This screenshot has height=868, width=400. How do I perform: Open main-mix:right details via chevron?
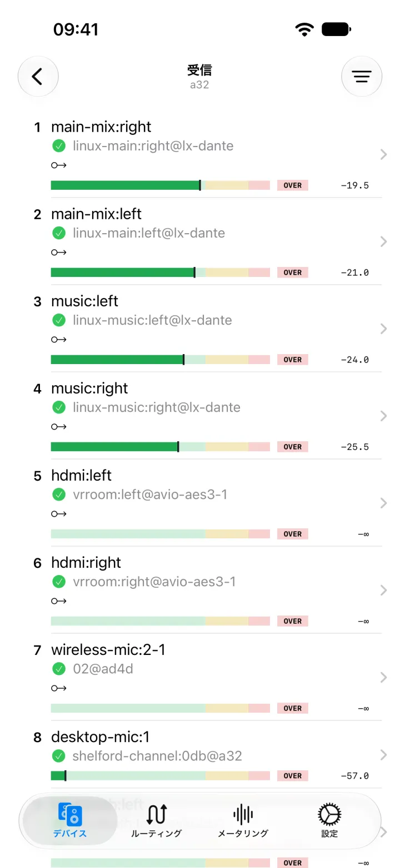(383, 154)
